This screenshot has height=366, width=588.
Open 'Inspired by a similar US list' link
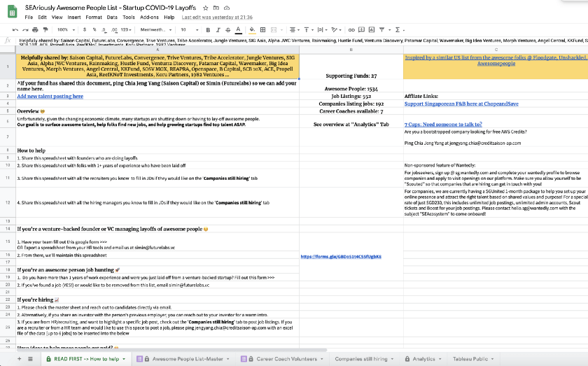tap(496, 60)
